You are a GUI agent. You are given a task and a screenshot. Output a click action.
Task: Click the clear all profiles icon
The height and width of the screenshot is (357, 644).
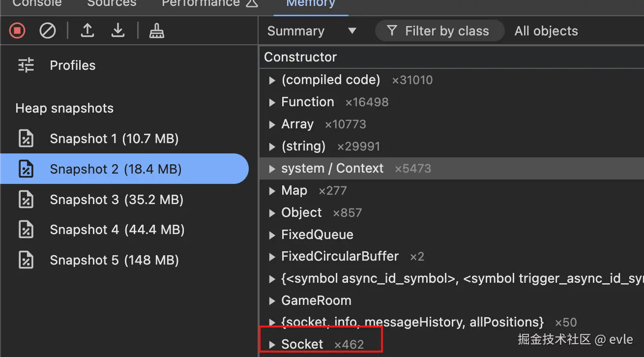tap(48, 31)
